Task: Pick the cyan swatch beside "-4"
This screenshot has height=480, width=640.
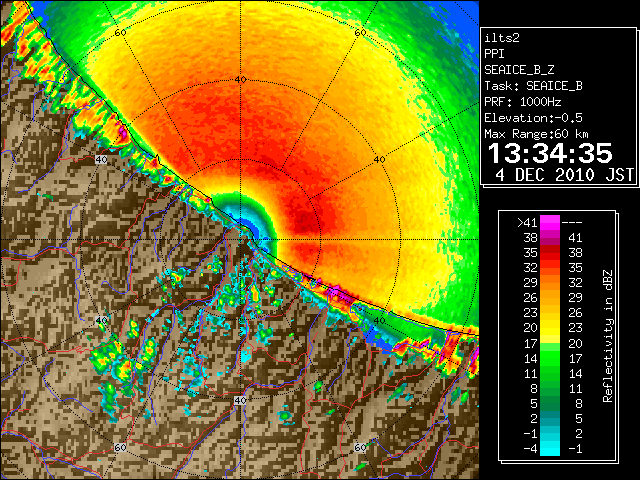Action: [550, 449]
